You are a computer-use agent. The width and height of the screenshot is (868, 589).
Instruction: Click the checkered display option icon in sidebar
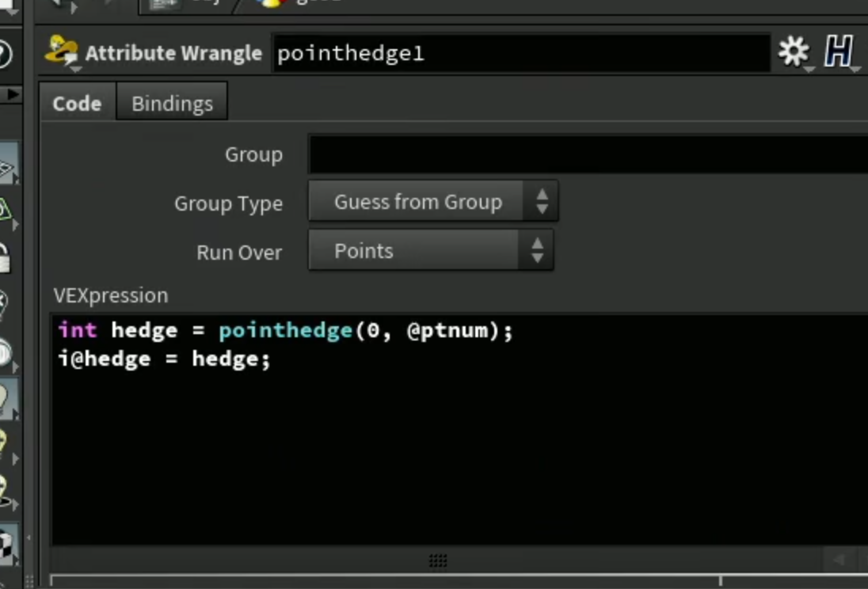pyautogui.click(x=6, y=545)
